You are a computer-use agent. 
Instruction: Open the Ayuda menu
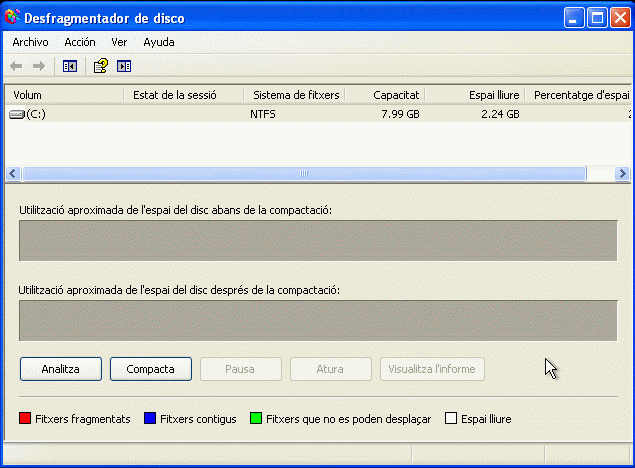pos(158,42)
